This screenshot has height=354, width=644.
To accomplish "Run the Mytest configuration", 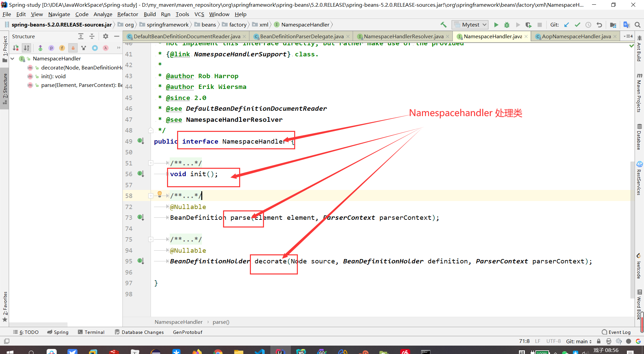I will click(496, 24).
